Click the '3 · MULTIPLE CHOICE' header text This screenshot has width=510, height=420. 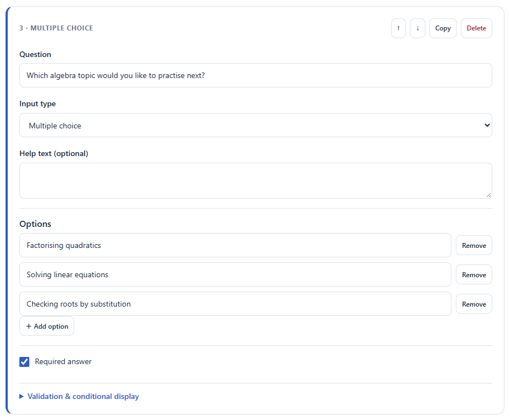(x=56, y=28)
